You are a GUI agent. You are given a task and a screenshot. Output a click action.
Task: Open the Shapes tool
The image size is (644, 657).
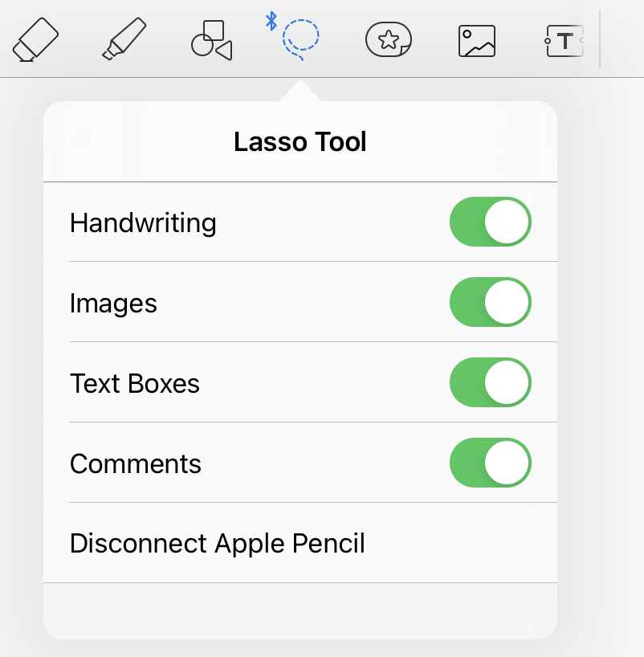coord(211,40)
